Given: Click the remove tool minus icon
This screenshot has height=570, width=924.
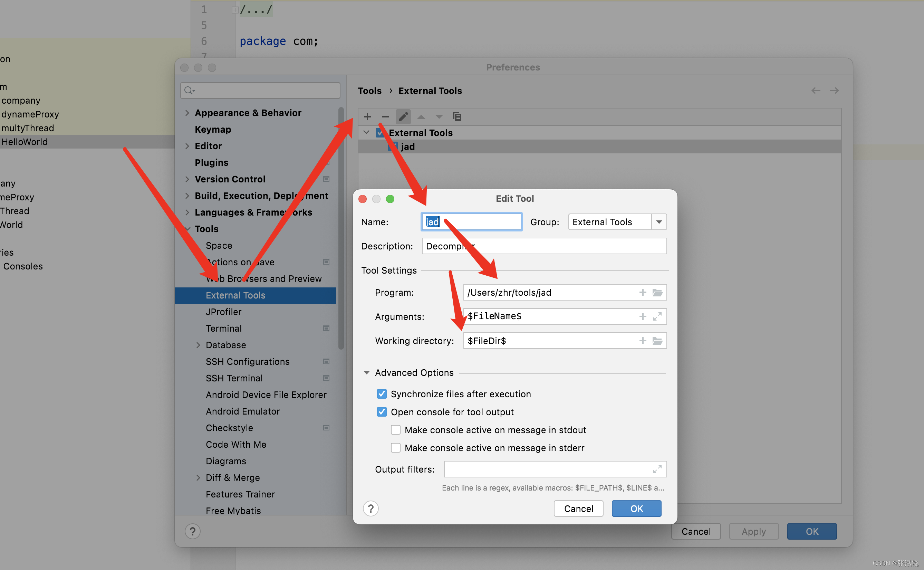Looking at the screenshot, I should tap(385, 116).
